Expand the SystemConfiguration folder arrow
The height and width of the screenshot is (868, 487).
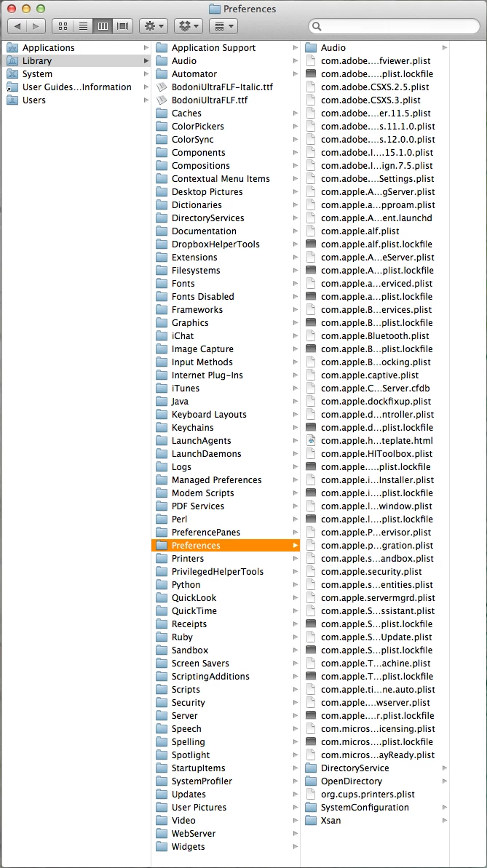point(444,807)
